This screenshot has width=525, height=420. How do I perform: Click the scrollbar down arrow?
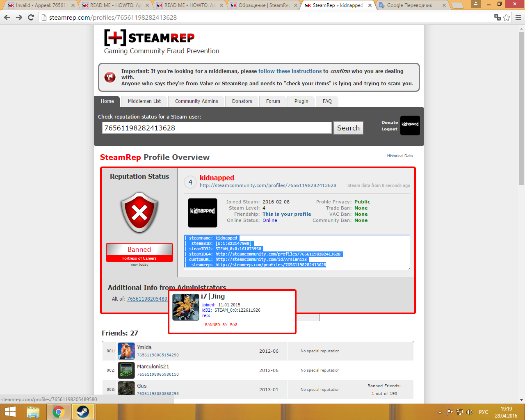point(521,399)
